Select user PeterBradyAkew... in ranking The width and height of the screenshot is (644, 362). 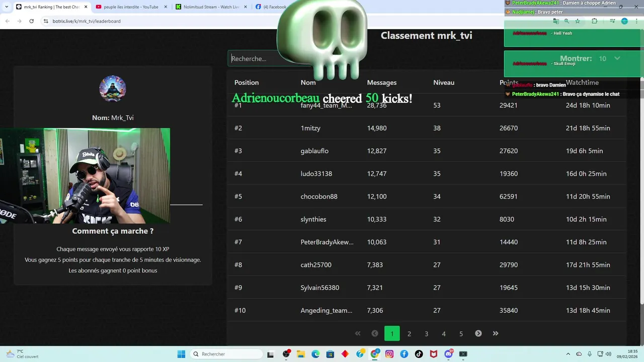click(327, 242)
